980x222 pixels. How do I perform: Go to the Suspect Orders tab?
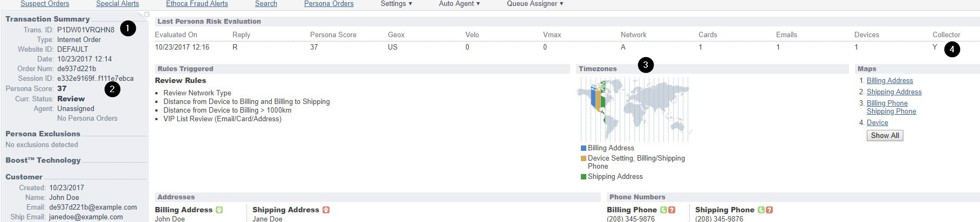pyautogui.click(x=45, y=4)
